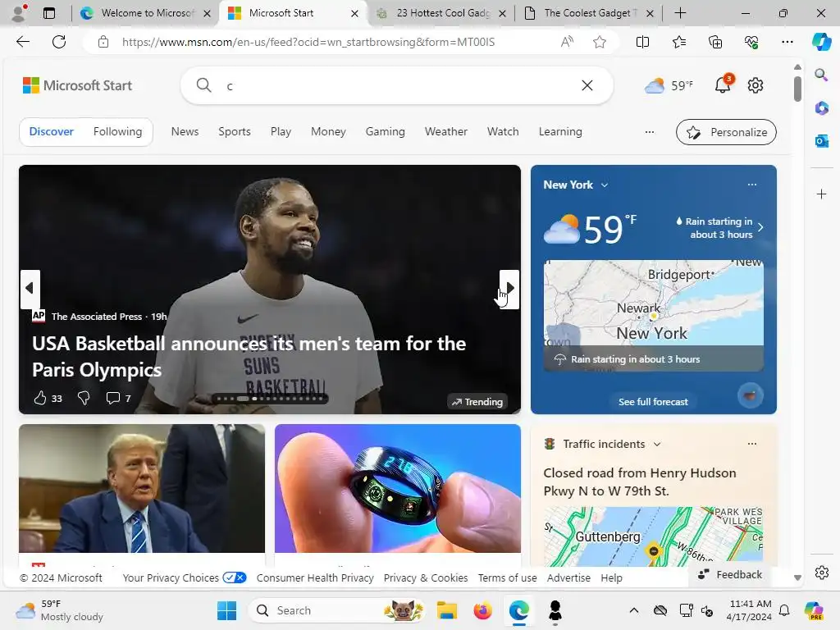The image size is (840, 630).
Task: Expand New York location dropdown
Action: (605, 185)
